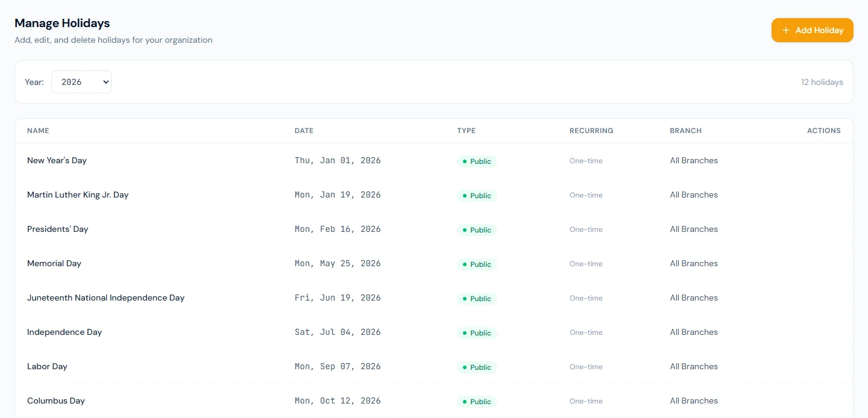Open the Year dropdown showing 2026

pos(81,82)
